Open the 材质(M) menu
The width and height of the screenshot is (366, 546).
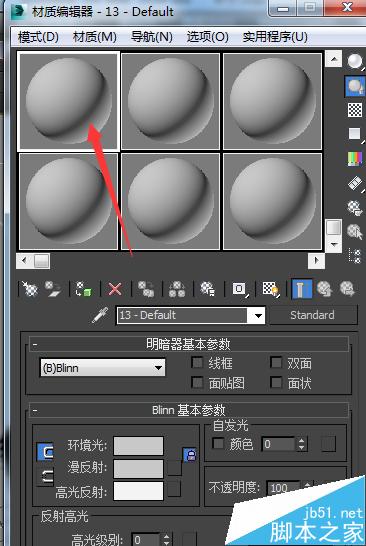point(94,37)
